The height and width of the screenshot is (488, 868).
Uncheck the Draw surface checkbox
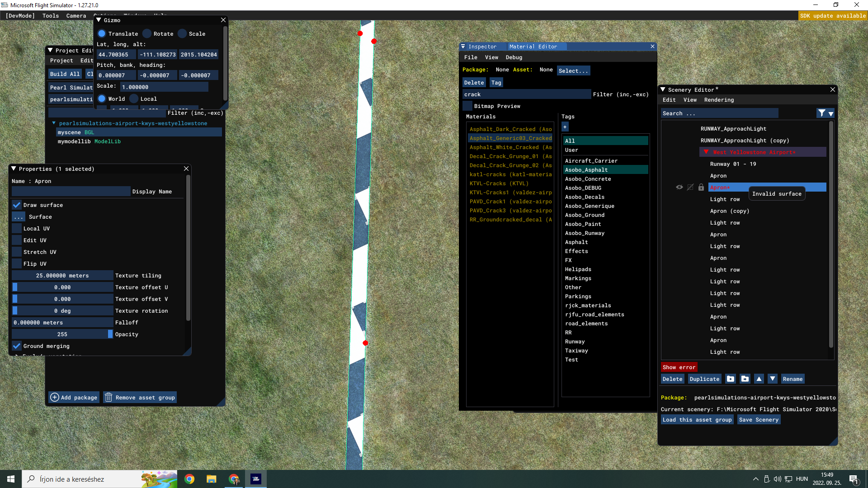(17, 205)
